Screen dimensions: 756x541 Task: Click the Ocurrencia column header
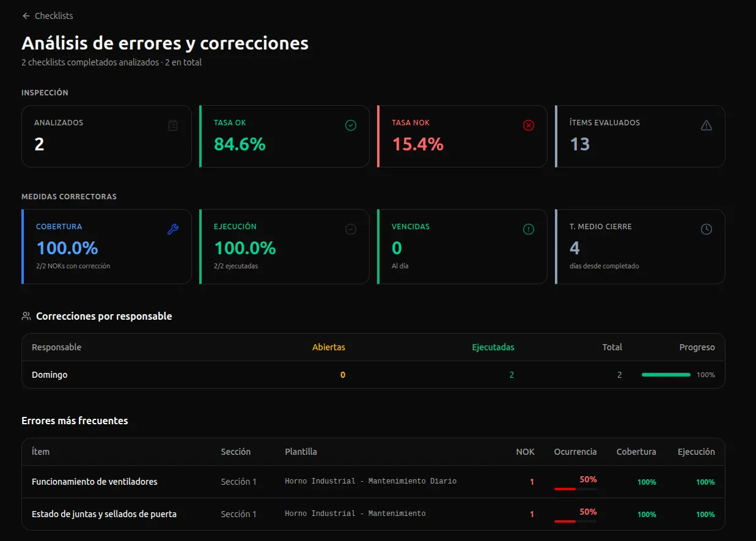pyautogui.click(x=576, y=452)
